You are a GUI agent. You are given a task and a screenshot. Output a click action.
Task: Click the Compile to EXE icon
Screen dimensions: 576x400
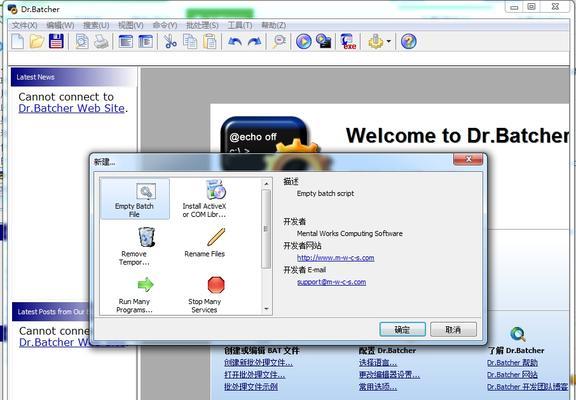(x=348, y=41)
